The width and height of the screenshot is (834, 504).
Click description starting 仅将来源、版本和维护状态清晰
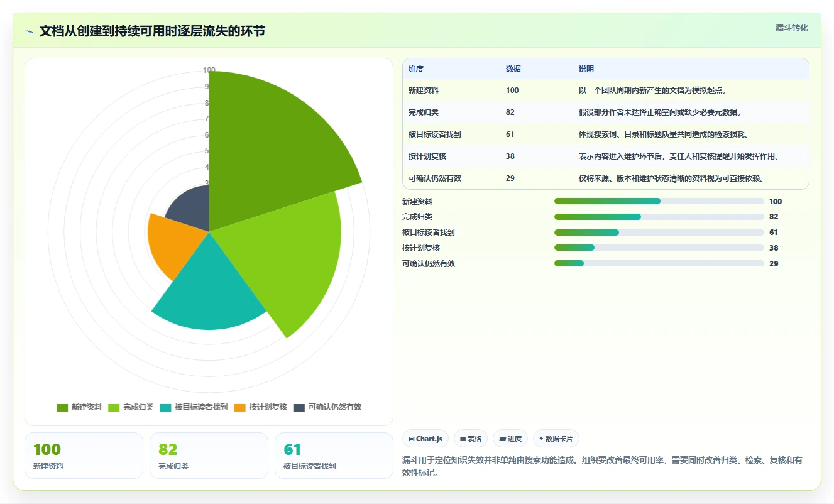pyautogui.click(x=671, y=178)
